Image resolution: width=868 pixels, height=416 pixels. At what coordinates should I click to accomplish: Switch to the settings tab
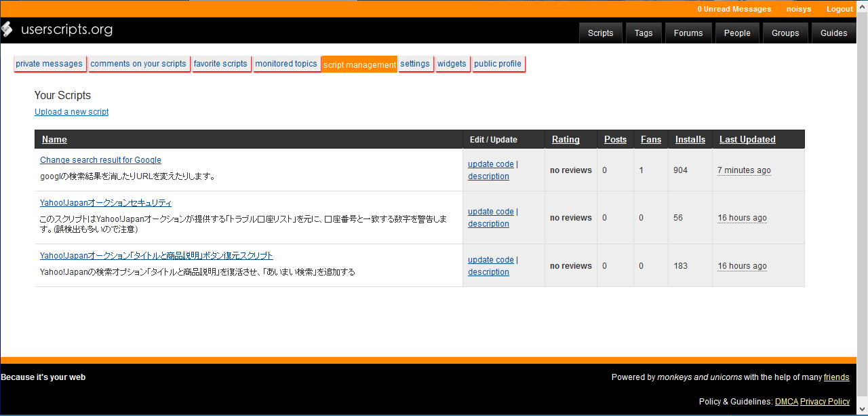tap(415, 63)
